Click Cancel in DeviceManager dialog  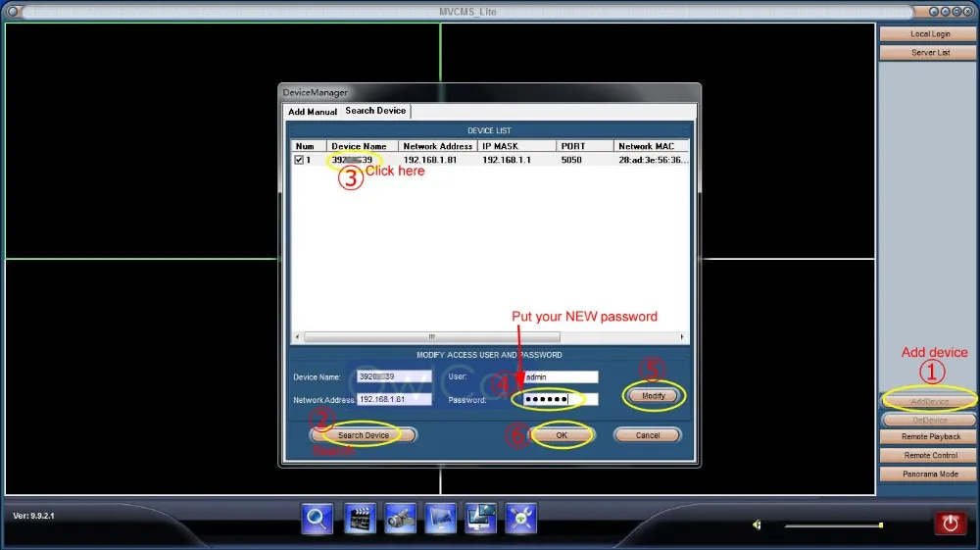pos(648,435)
